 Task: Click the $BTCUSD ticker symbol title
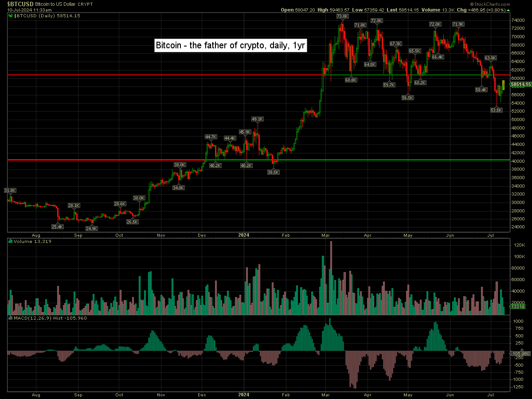[20, 3]
